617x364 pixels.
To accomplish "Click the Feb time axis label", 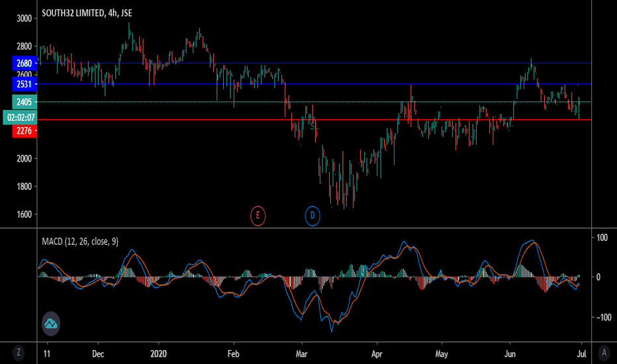I will click(x=233, y=354).
